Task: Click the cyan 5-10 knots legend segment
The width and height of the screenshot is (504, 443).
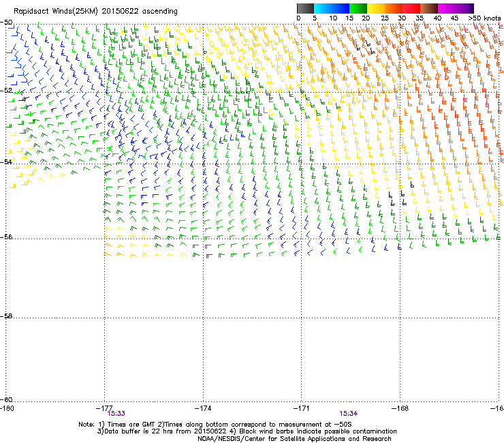Action: click(x=323, y=8)
